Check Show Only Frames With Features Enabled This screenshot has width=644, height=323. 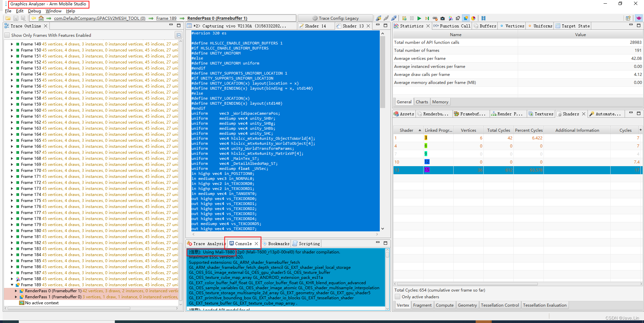coord(7,35)
